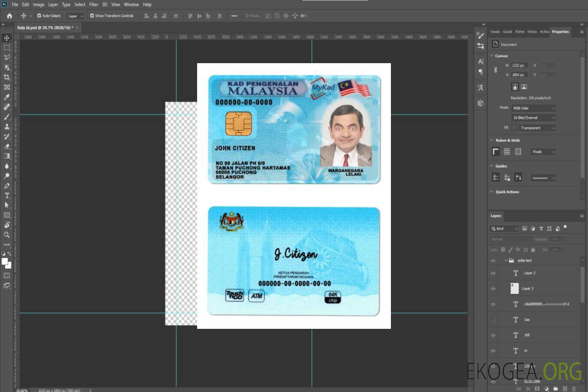Open the Image menu
Image resolution: width=588 pixels, height=392 pixels.
[39, 4]
